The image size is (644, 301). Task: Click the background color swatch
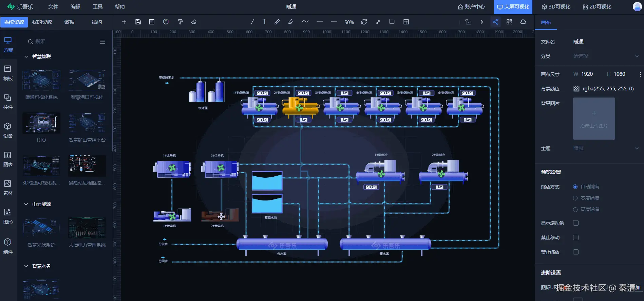tap(576, 89)
